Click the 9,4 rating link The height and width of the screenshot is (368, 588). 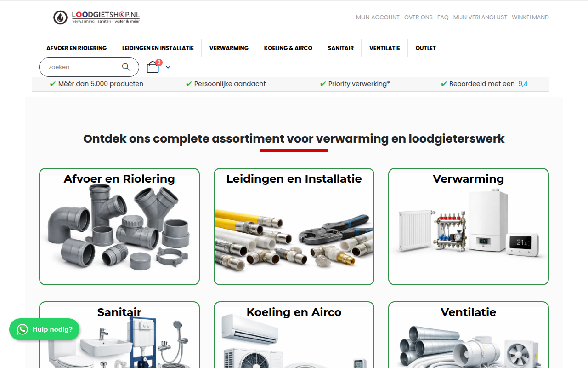(523, 84)
